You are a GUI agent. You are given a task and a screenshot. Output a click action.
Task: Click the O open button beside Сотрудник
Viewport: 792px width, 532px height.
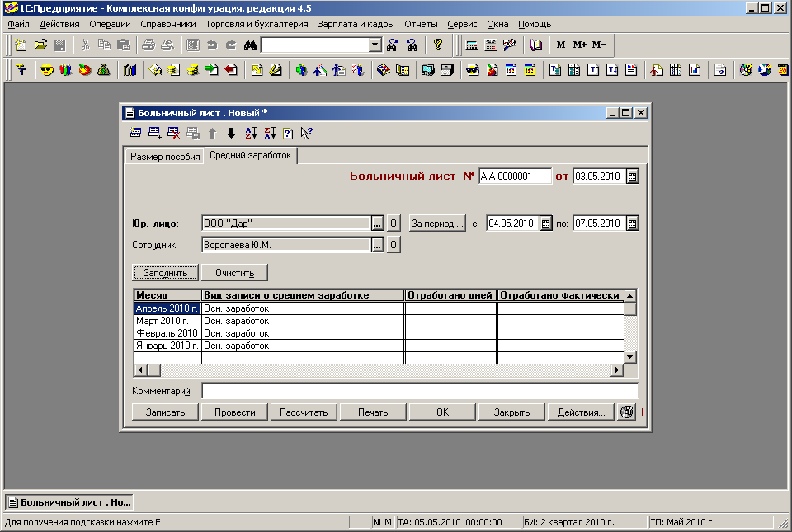point(394,245)
